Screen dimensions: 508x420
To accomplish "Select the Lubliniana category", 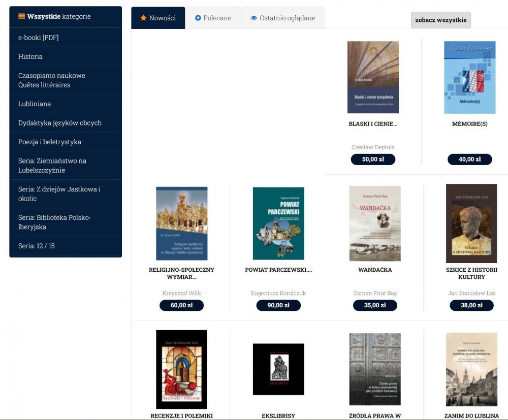I will 66,104.
